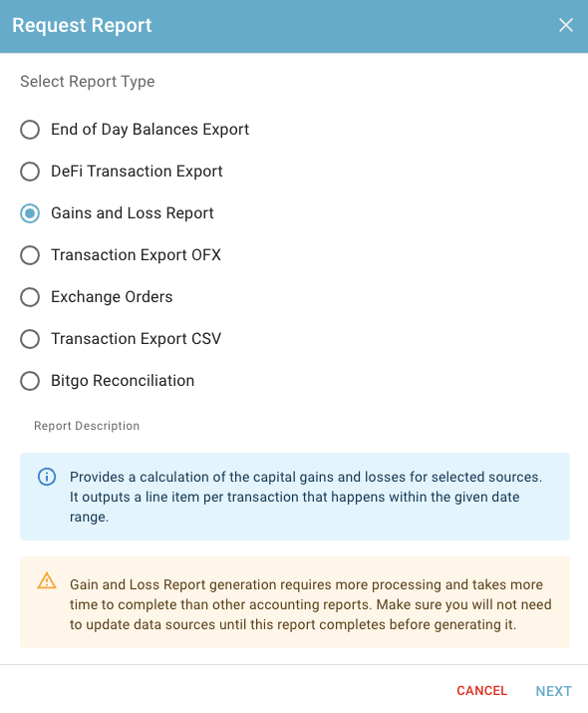The height and width of the screenshot is (713, 588).
Task: Click the "Transaction Export CSV" label text
Action: pyautogui.click(x=136, y=339)
